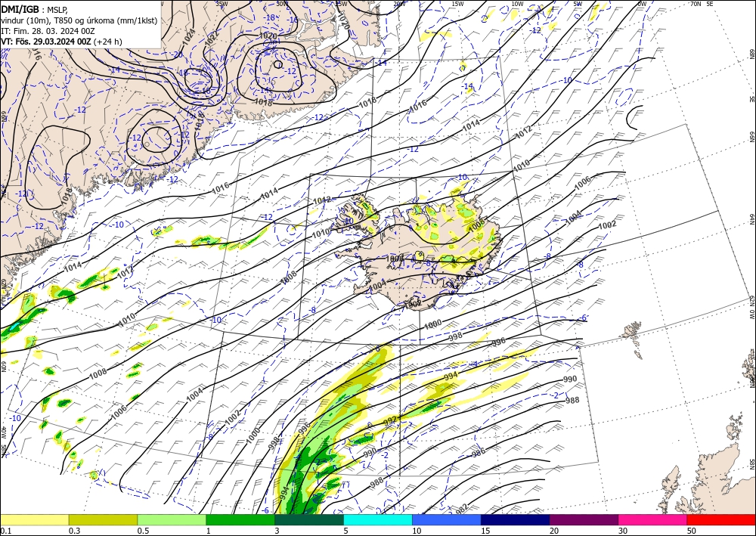Click the red 50+ legend swatch
The width and height of the screenshot is (756, 536).
721,519
